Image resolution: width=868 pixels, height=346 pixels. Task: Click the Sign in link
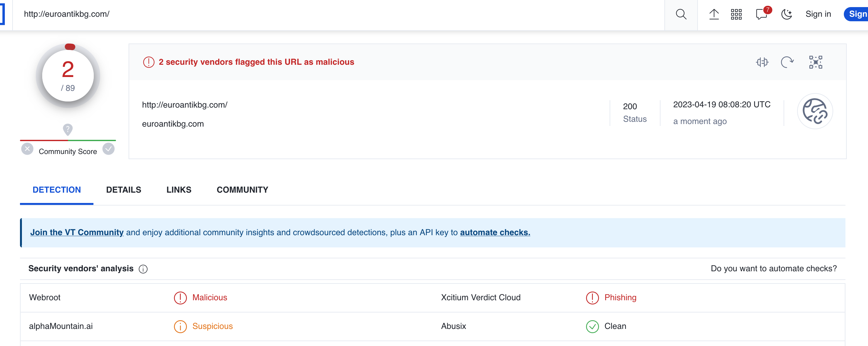coord(818,14)
